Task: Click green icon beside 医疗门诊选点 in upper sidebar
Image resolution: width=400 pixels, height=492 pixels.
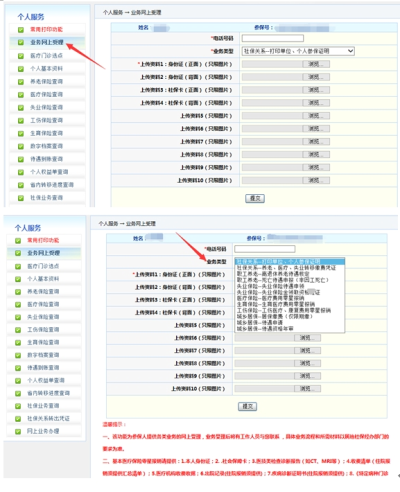Action: pyautogui.click(x=21, y=56)
